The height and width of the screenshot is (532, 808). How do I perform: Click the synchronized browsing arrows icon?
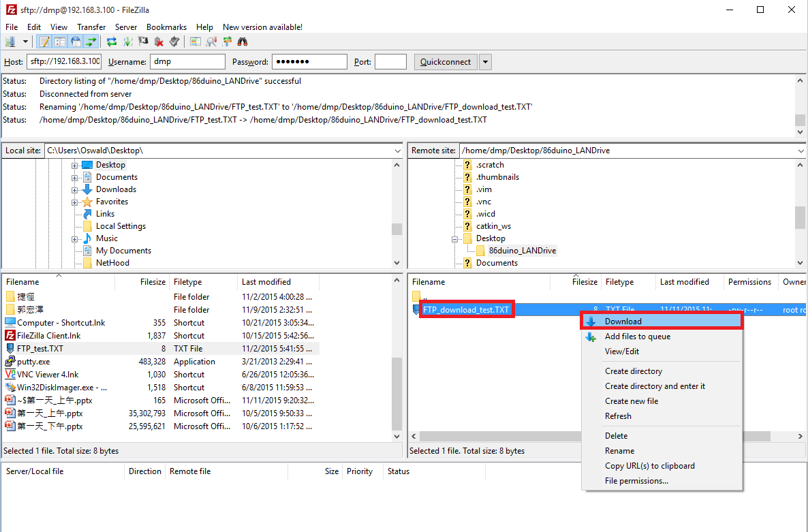point(227,42)
